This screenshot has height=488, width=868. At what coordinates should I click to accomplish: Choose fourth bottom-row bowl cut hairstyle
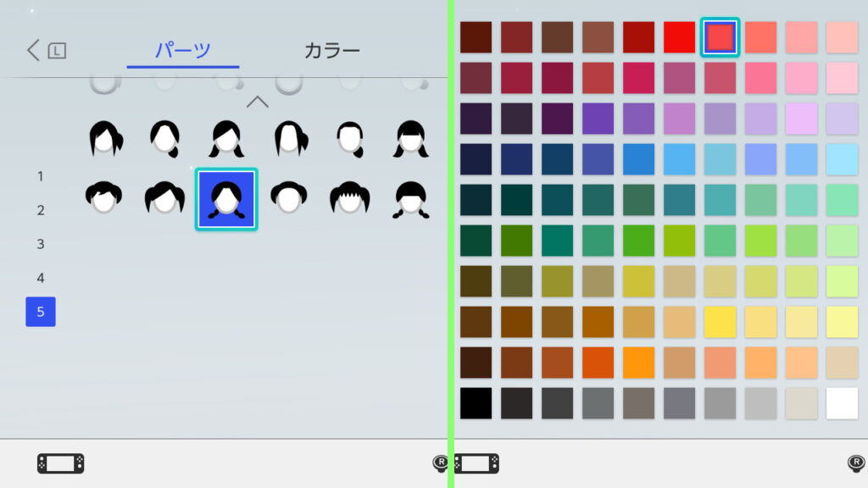point(289,197)
